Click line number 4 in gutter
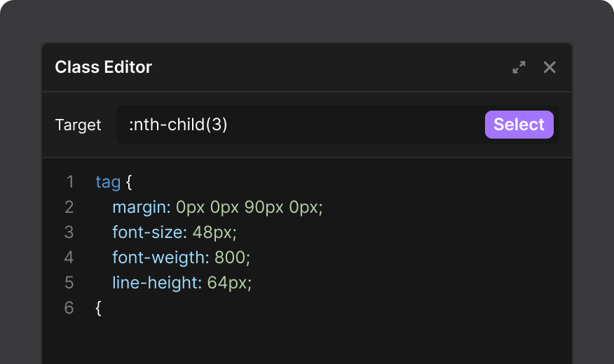The width and height of the screenshot is (614, 364). [x=69, y=258]
